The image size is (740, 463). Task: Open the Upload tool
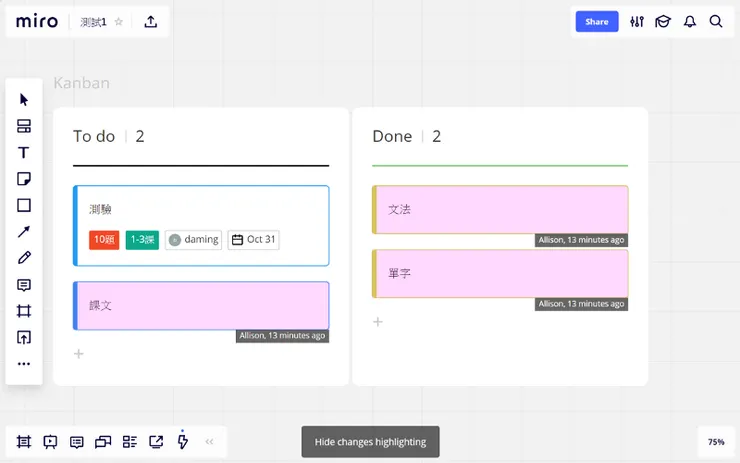[24, 338]
